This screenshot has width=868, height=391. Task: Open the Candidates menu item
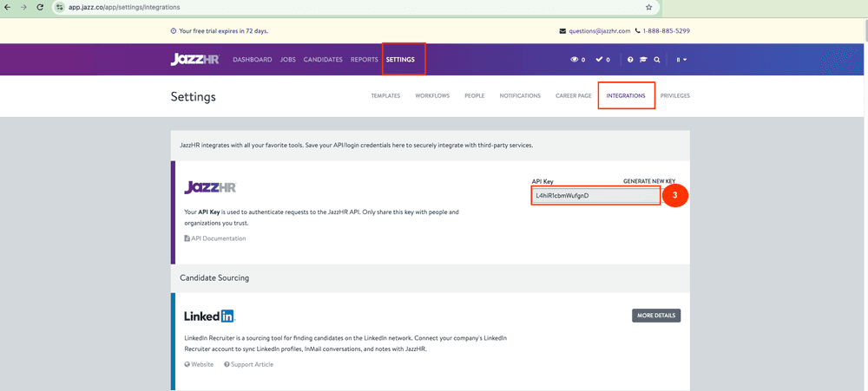coord(323,60)
